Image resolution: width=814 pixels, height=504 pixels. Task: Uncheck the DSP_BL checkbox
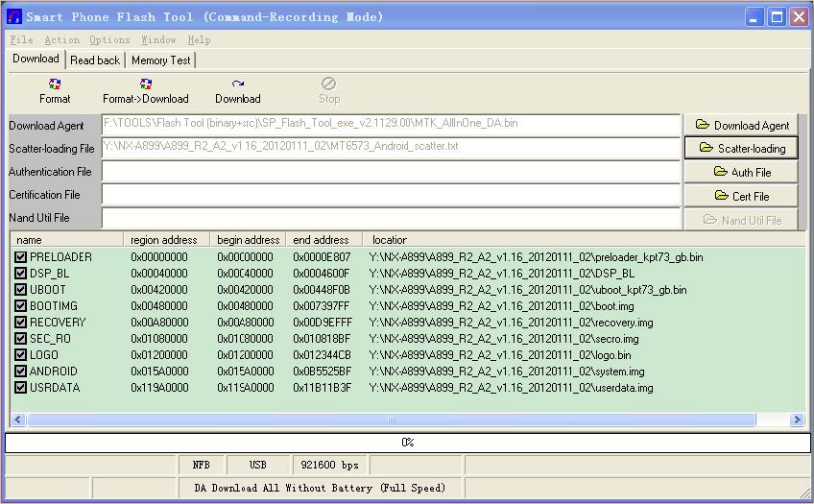click(x=20, y=273)
